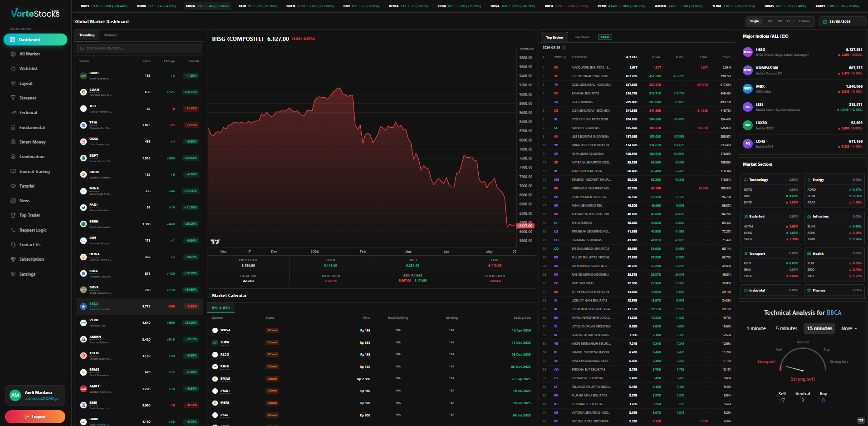
Task: Open the Subscription diamond icon
Action: (x=13, y=259)
